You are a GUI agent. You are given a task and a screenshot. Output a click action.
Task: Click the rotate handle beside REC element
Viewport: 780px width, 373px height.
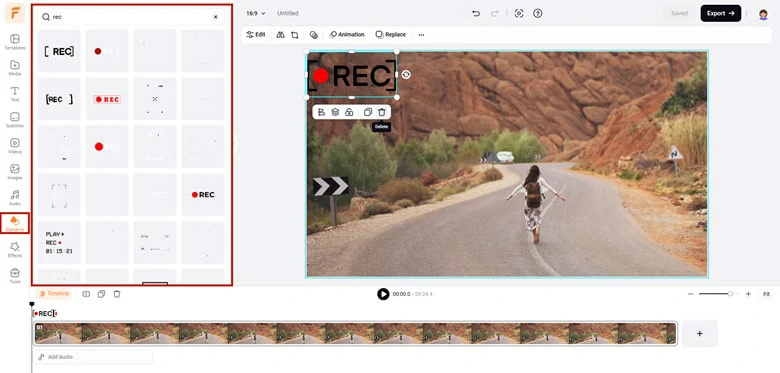pyautogui.click(x=406, y=75)
